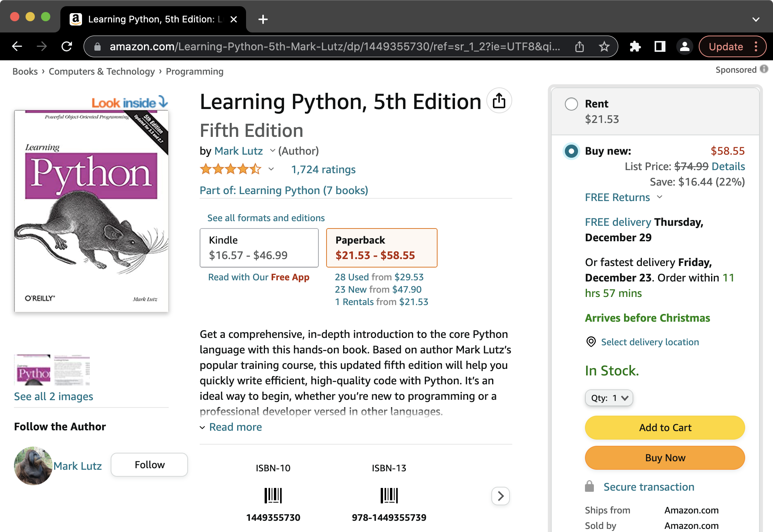
Task: See all formats and editions
Action: (266, 218)
